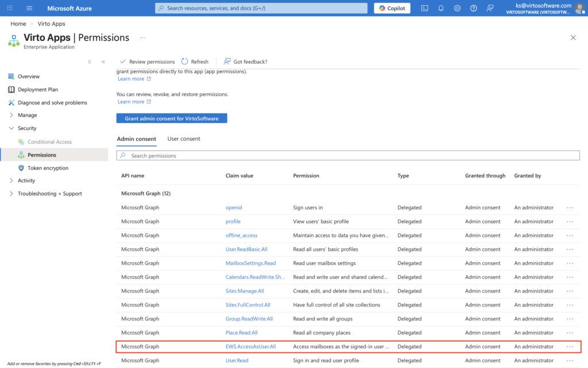The image size is (588, 368).
Task: Click Grant admin consent for VirtoSoftware
Action: click(172, 118)
